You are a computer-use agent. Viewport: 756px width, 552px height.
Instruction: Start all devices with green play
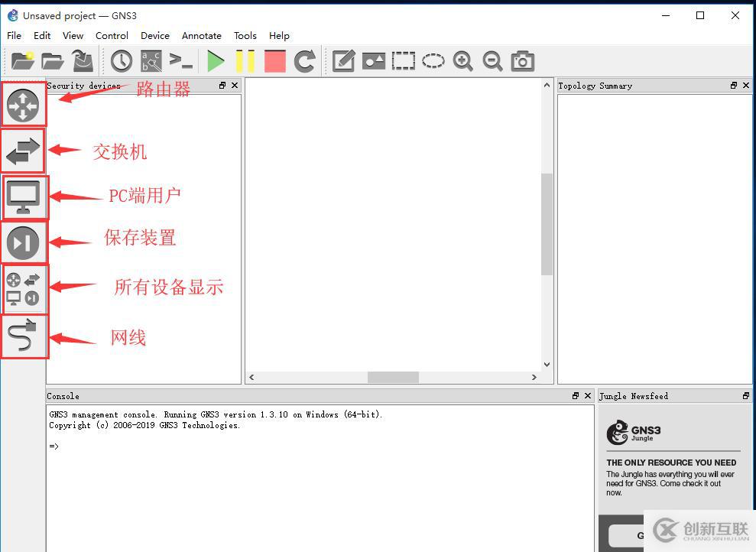pos(216,61)
